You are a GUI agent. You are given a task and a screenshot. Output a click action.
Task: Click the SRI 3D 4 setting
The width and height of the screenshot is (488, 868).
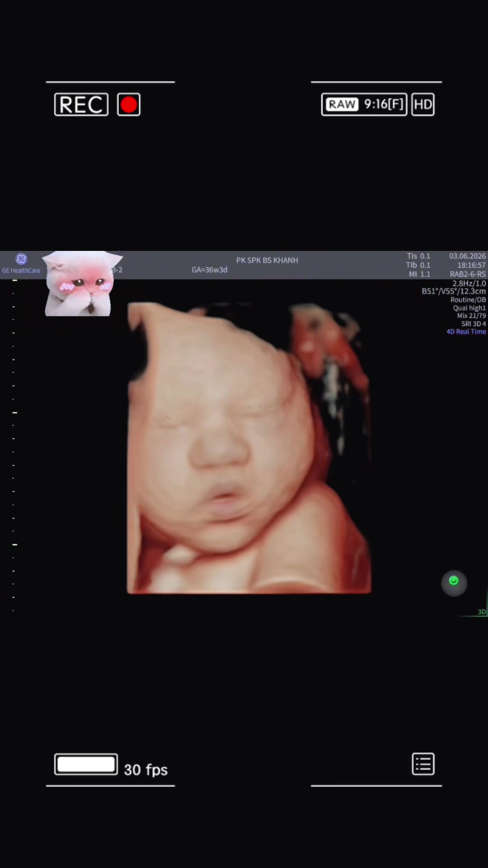click(x=474, y=324)
